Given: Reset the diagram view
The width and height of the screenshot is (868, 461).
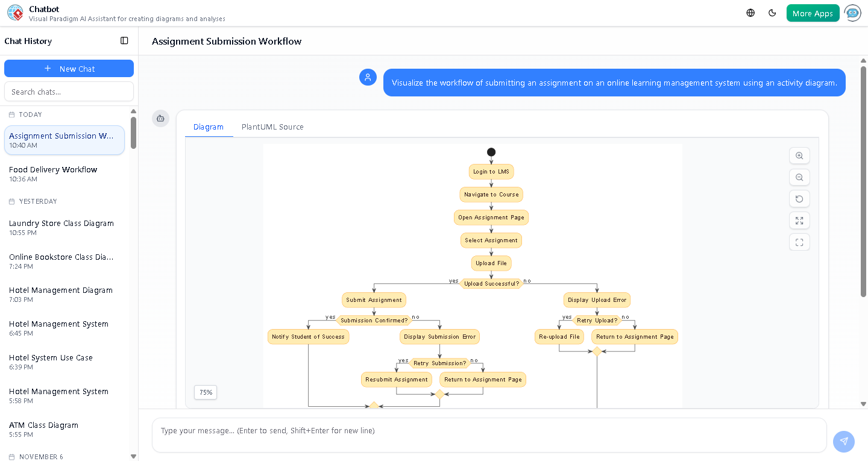Looking at the screenshot, I should coord(799,199).
